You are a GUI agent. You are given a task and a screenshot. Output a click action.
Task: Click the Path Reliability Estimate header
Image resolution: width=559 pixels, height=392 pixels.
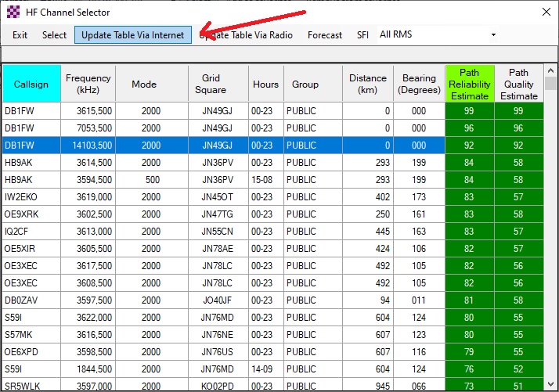click(470, 84)
